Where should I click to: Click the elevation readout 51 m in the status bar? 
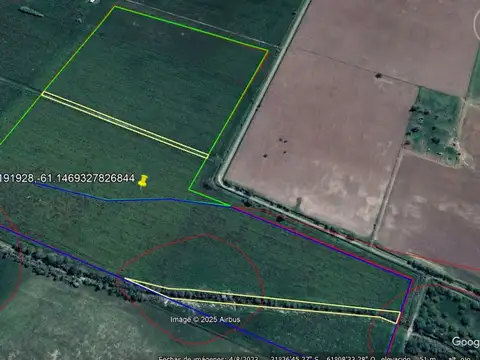click(428, 358)
